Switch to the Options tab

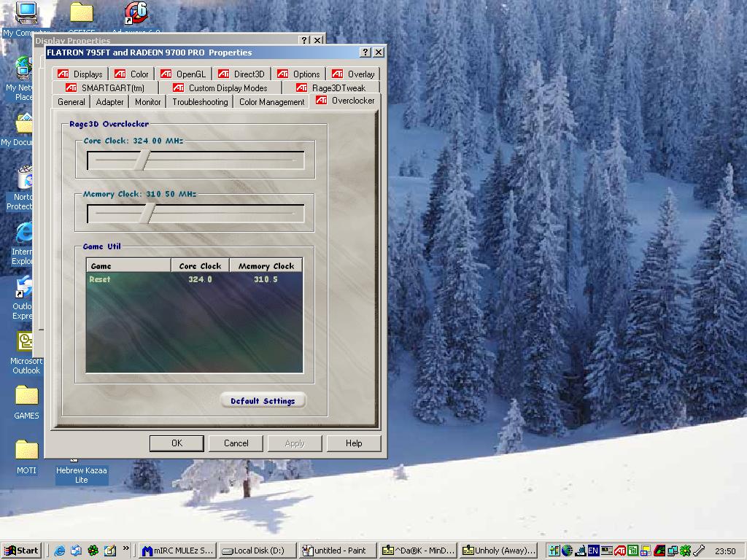point(298,74)
